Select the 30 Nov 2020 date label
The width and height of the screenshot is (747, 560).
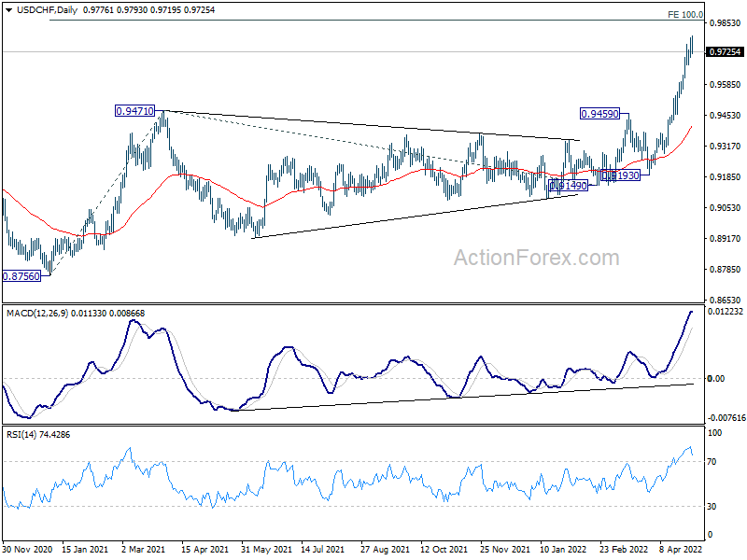[x=28, y=549]
